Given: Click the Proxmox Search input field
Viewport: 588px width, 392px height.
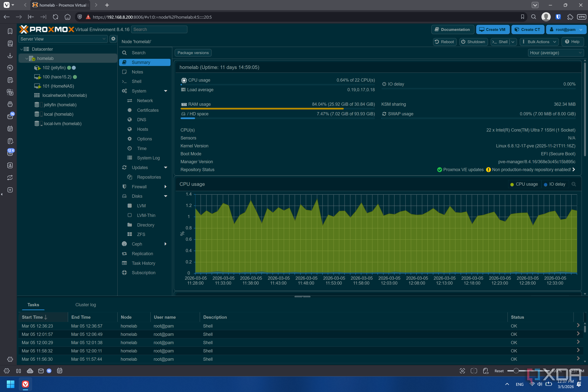Looking at the screenshot, I should tap(159, 30).
